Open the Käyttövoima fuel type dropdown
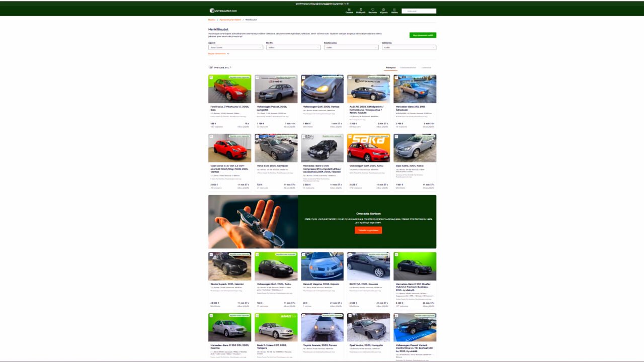The width and height of the screenshot is (644, 362). pyautogui.click(x=351, y=47)
